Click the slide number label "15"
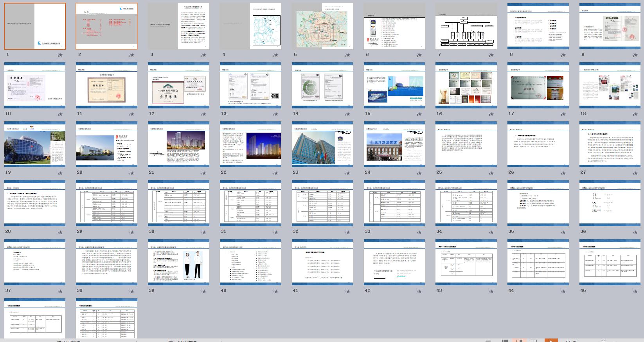Viewport: 644px width, 342px height. click(367, 113)
